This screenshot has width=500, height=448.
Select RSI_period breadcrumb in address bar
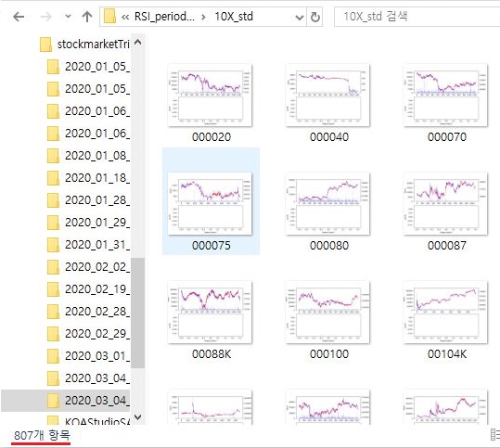point(164,17)
